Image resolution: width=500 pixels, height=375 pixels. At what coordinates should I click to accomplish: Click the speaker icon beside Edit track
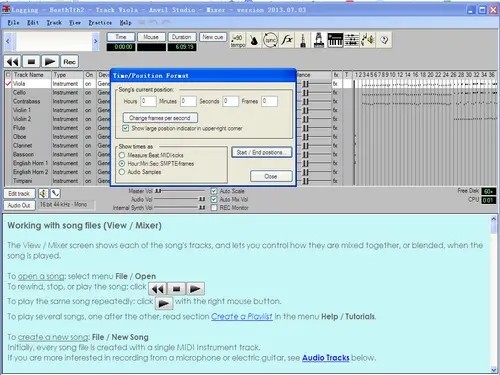(43, 193)
